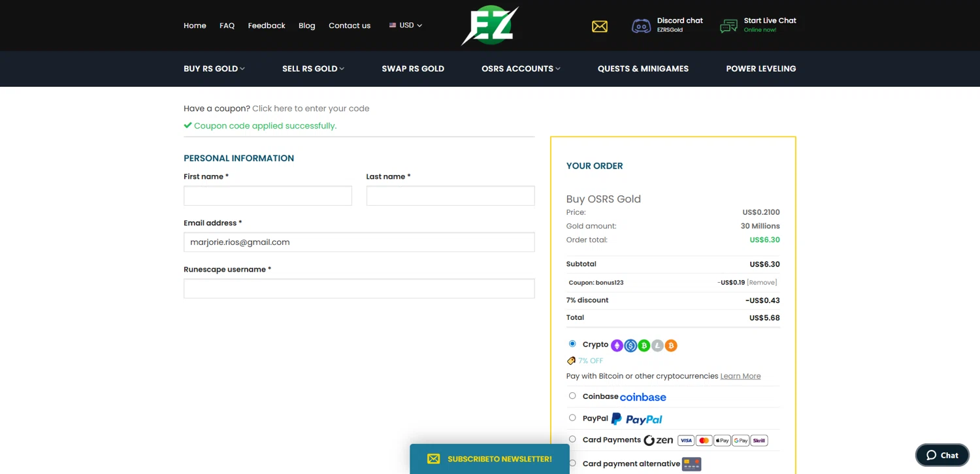Open the FAQ page
The image size is (980, 474).
point(227,25)
